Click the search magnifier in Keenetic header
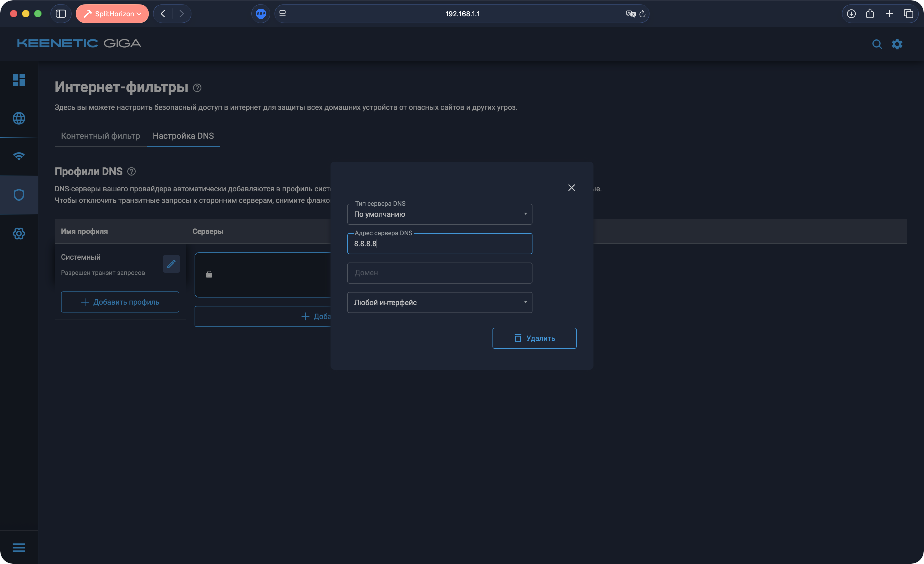The image size is (924, 564). [877, 44]
